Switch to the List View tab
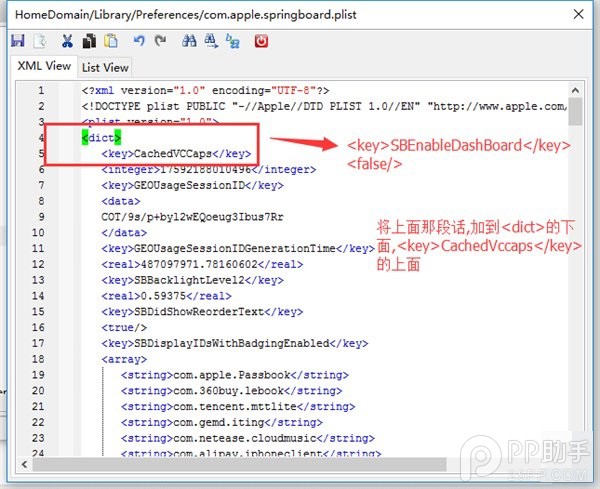Image resolution: width=600 pixels, height=489 pixels. pos(105,67)
